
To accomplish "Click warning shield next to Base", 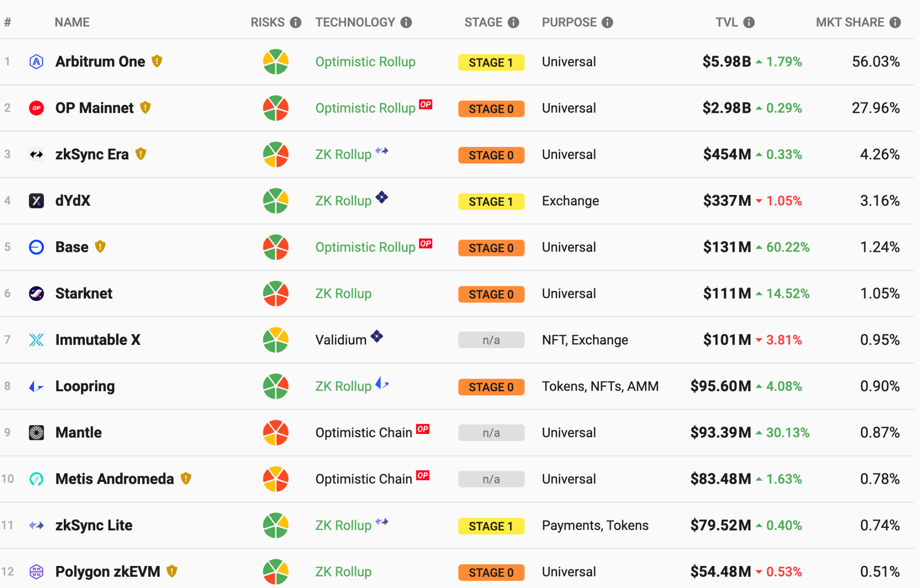I will point(100,246).
